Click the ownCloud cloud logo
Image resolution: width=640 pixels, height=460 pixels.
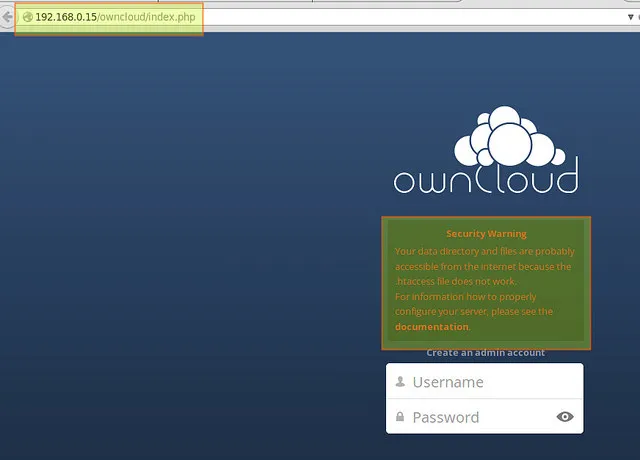(x=486, y=149)
